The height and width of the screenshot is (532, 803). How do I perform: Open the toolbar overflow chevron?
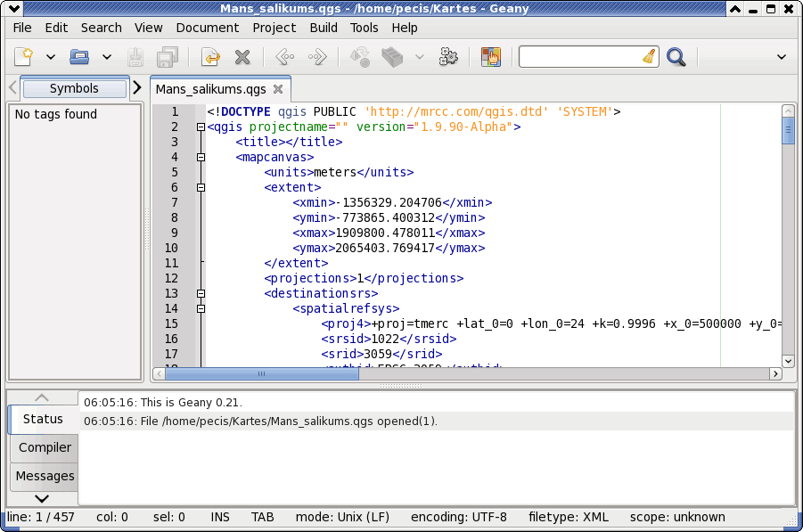782,57
